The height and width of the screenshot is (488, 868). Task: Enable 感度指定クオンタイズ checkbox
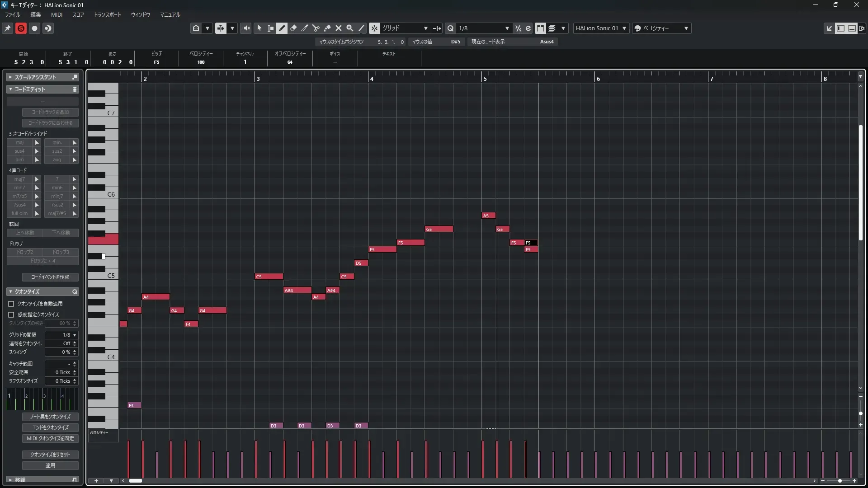pos(11,314)
